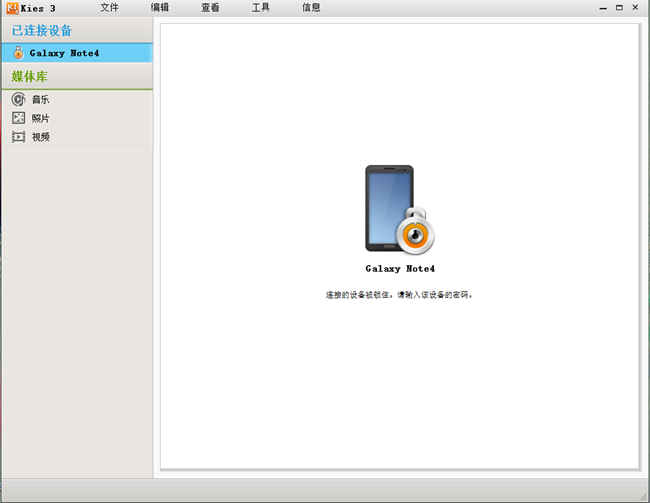Click the 媒体库 section header
Screen dimensions: 650x503
tap(30, 76)
